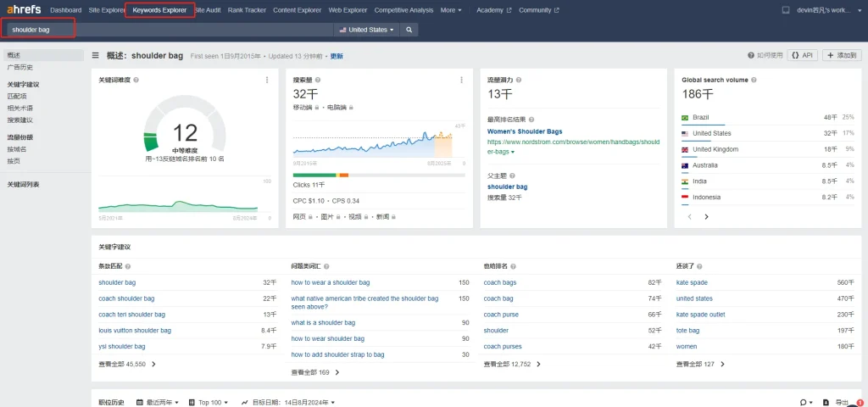Image resolution: width=868 pixels, height=407 pixels.
Task: Open three-dot menu on 搜索量 card
Action: coord(461,80)
